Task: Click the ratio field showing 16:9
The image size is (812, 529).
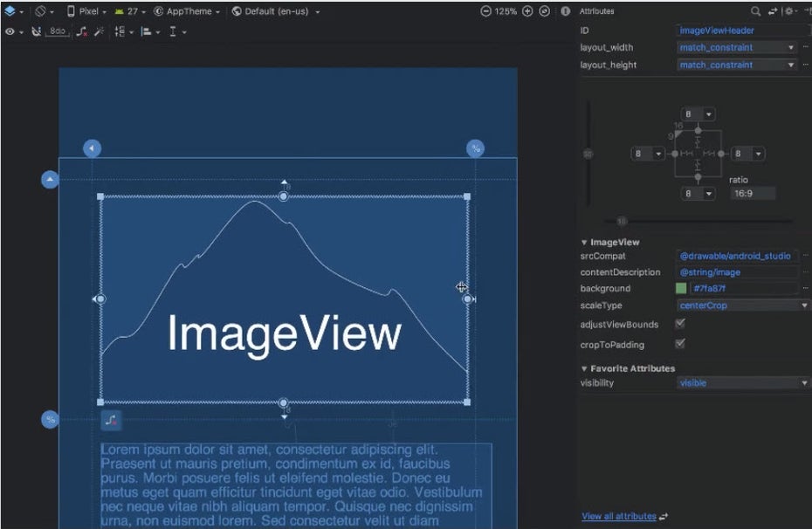Action: (x=753, y=194)
